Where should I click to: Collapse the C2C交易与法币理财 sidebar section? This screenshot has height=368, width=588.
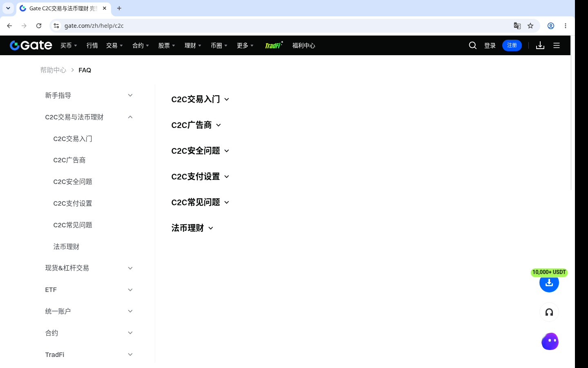coord(89,117)
